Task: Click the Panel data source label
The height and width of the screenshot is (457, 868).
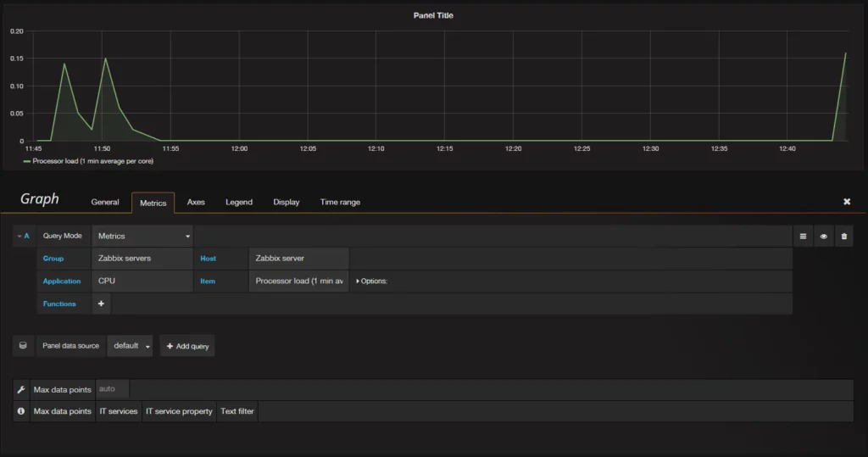Action: pos(71,346)
